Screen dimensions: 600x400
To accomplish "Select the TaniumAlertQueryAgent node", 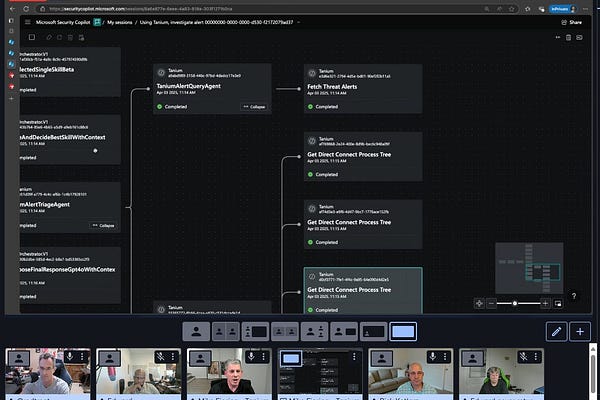I will (212, 88).
